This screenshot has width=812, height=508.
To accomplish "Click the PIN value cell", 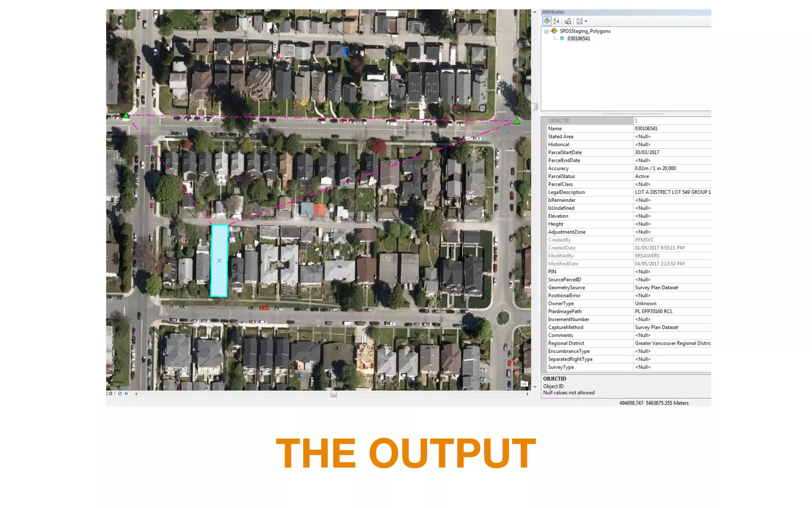I will coord(672,271).
